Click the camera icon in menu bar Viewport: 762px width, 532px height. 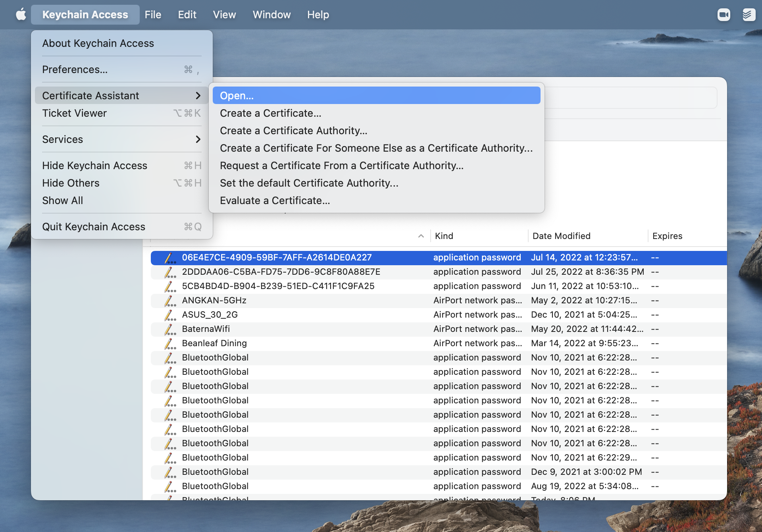[x=724, y=15]
